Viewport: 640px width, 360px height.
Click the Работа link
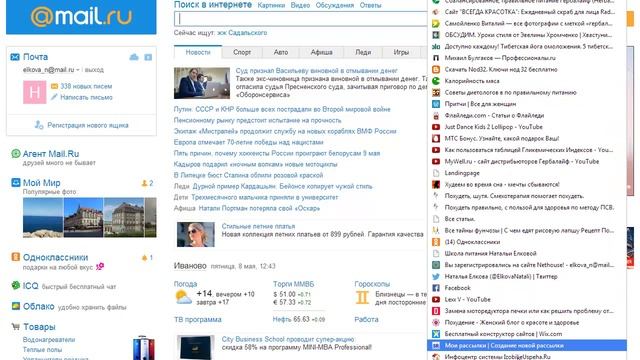tap(366, 319)
